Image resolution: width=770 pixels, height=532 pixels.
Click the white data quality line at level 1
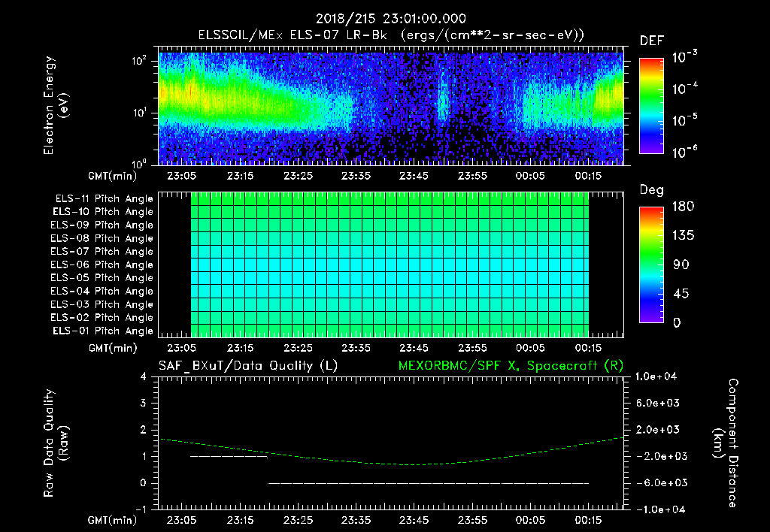[x=229, y=456]
